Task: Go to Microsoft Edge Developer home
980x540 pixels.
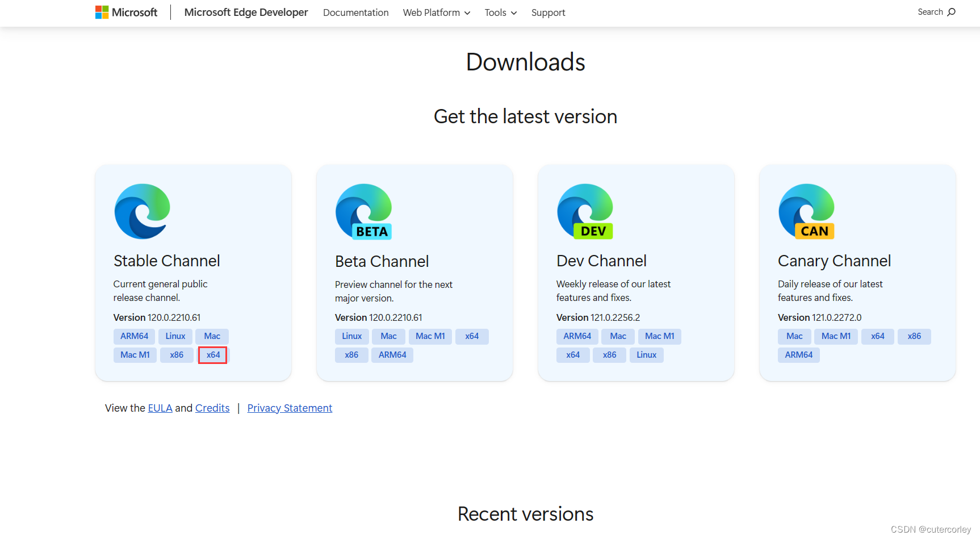Action: pos(246,12)
